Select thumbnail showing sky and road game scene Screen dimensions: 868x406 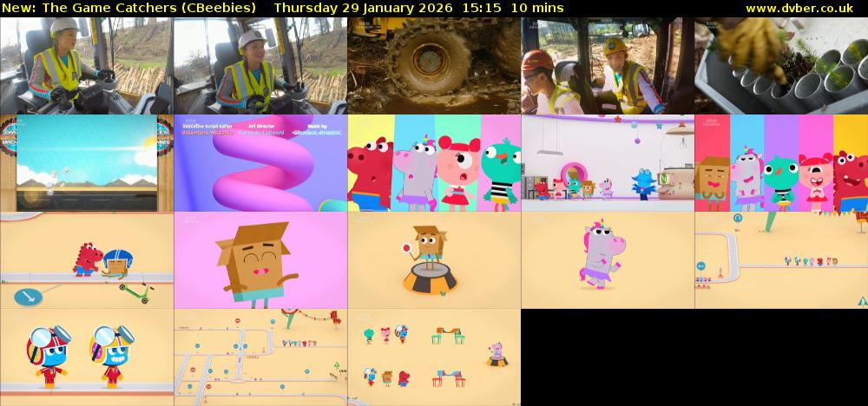coord(87,163)
